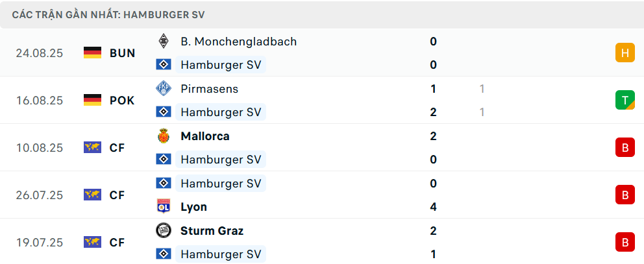Click the red B badge for Sturm Graz match
Image resolution: width=644 pixels, height=264 pixels.
tap(625, 243)
